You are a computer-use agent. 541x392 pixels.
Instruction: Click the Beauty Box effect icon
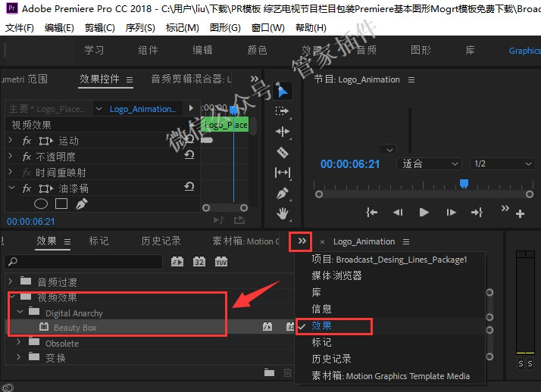[44, 327]
